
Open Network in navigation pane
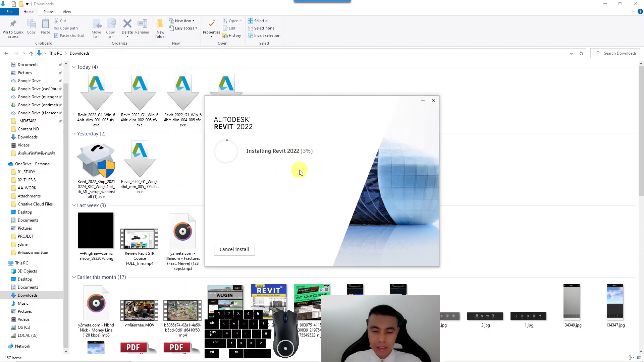pyautogui.click(x=22, y=346)
